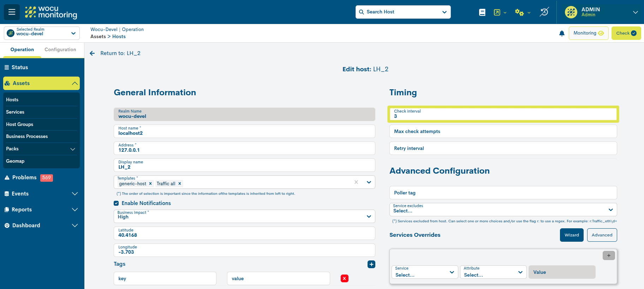Open the Business Impact dropdown

point(244,216)
